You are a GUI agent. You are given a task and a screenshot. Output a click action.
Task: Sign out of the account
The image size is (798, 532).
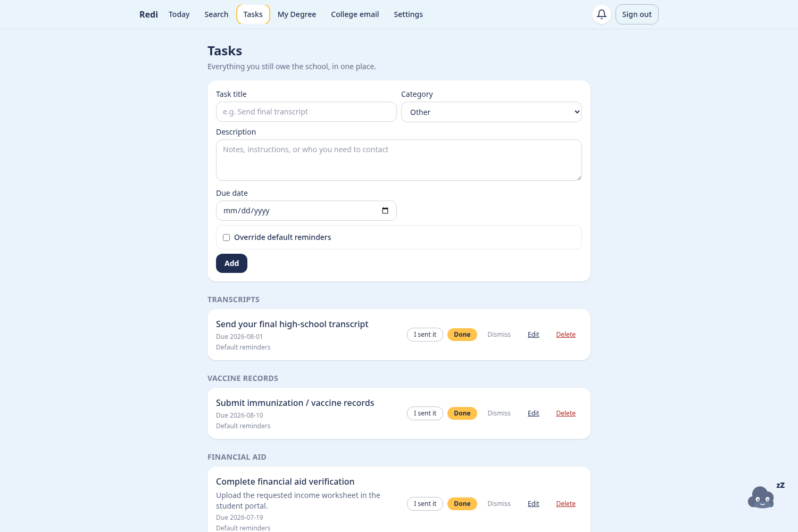point(637,14)
